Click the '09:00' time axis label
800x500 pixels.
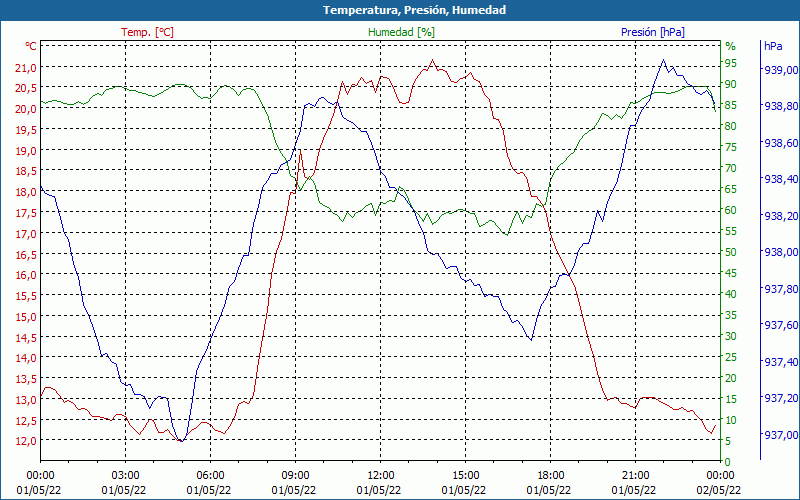[294, 476]
